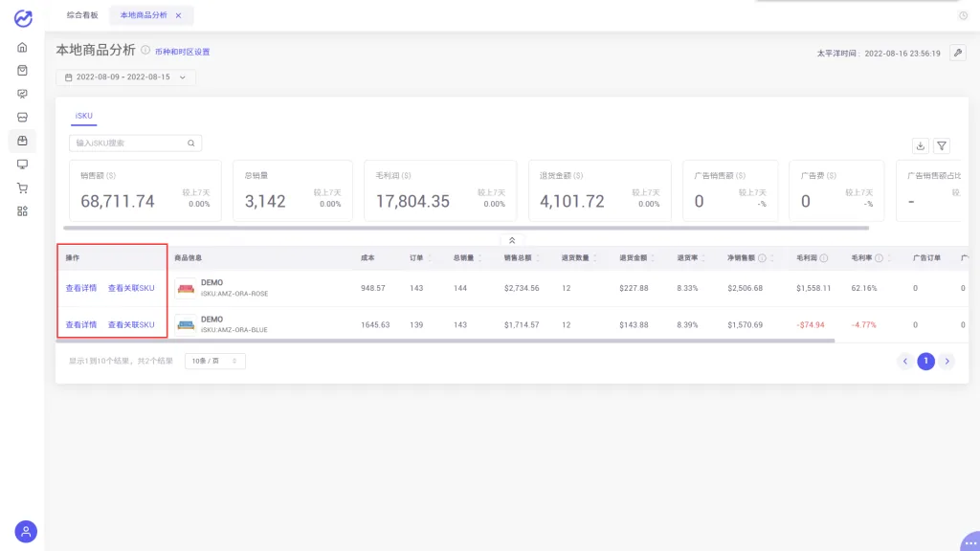Click the iSKU search input field

[135, 143]
